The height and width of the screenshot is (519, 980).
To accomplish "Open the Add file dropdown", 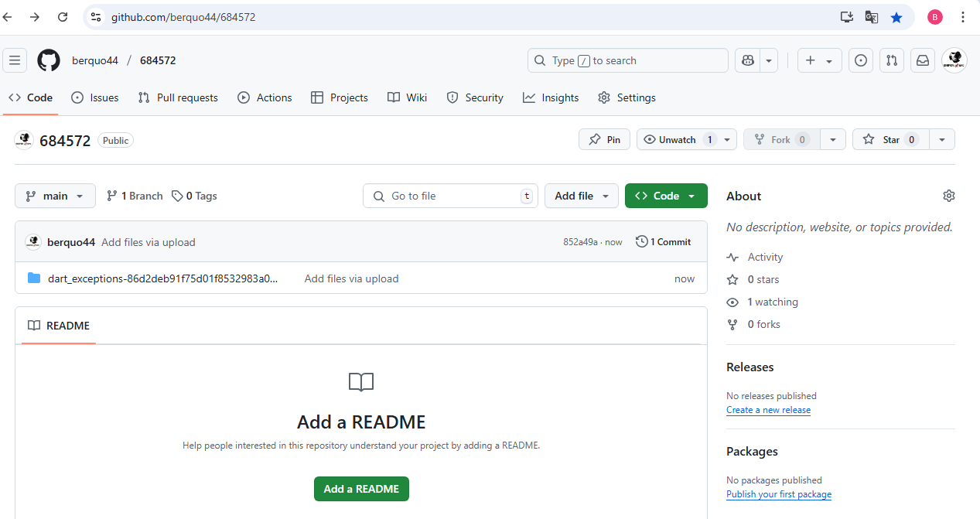I will coord(582,196).
